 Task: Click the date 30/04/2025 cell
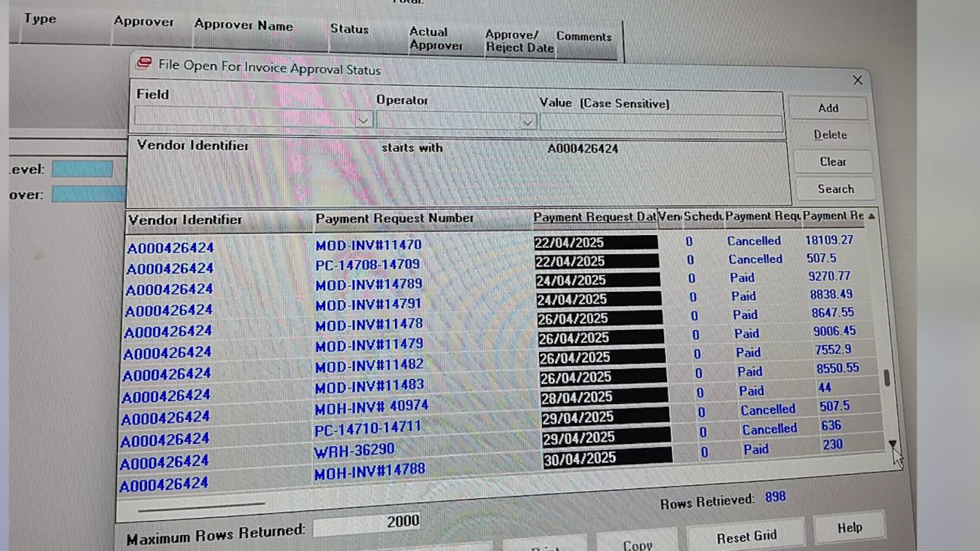point(607,458)
